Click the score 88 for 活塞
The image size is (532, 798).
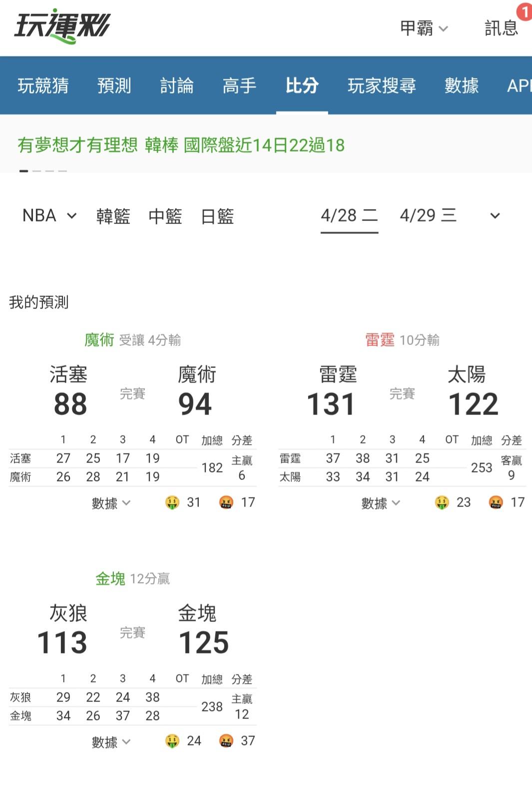[x=70, y=404]
